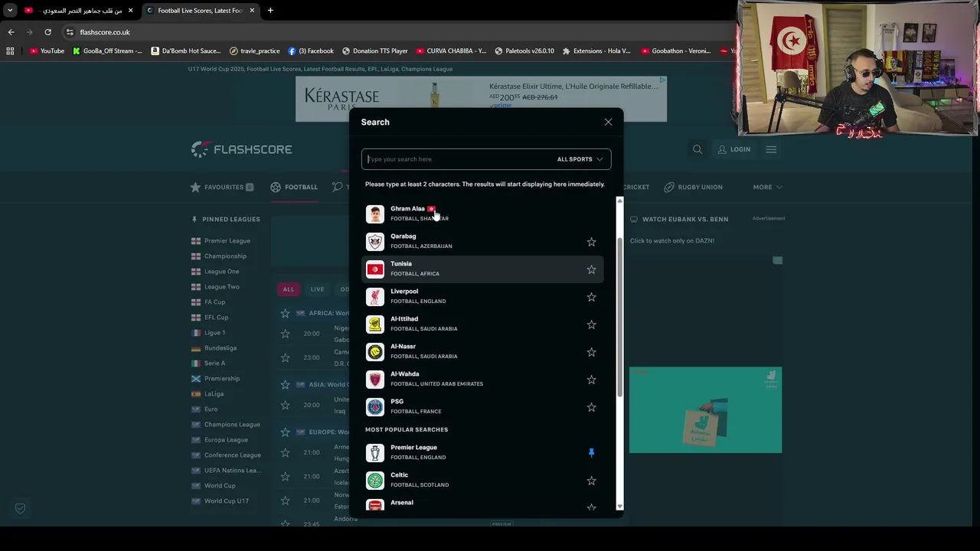Open Bundesliga pinned league
The width and height of the screenshot is (980, 551).
coord(220,347)
